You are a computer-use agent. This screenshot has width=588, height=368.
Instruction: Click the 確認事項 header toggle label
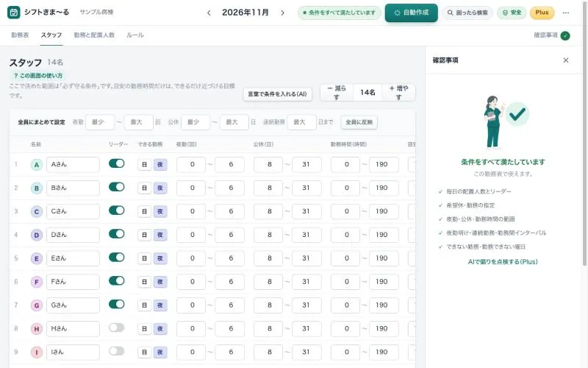coord(545,35)
